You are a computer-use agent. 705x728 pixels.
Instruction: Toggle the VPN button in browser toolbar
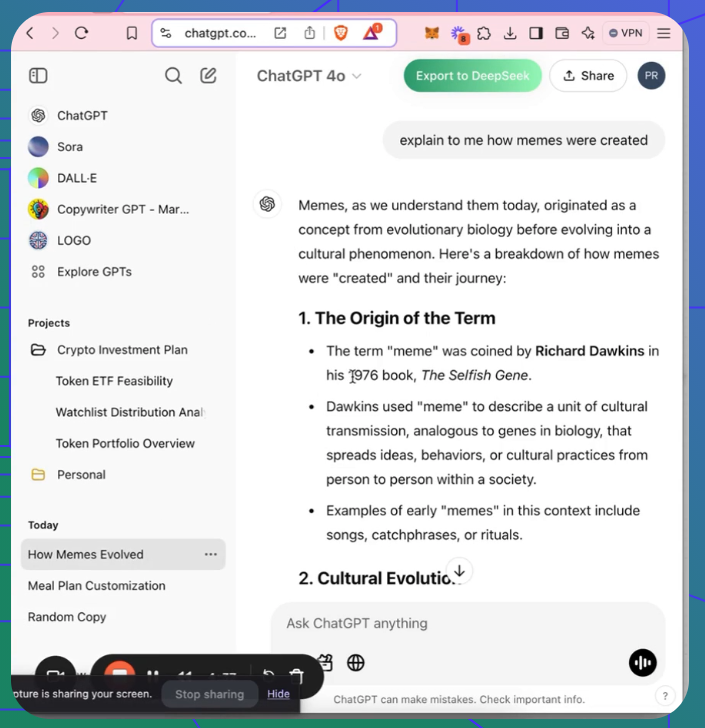(626, 33)
